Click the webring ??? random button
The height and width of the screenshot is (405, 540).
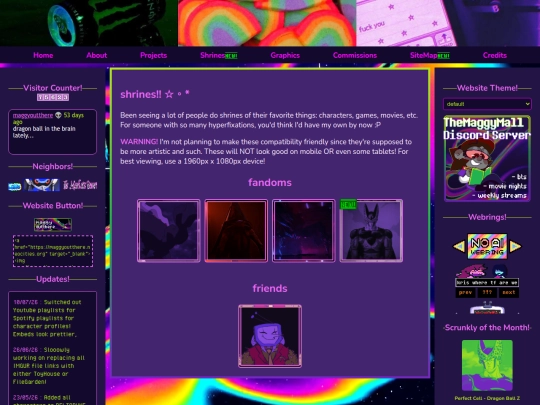pos(487,292)
